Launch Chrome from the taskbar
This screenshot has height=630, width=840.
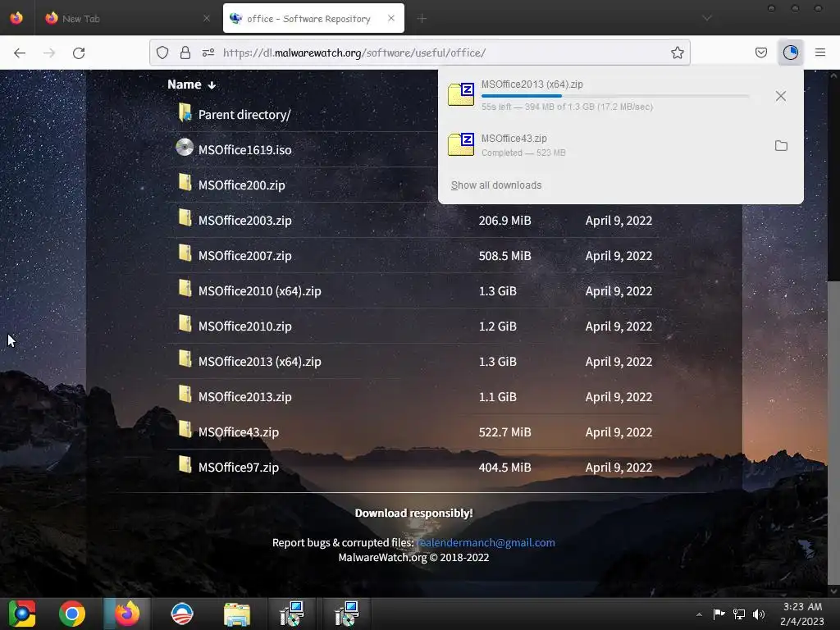point(72,614)
